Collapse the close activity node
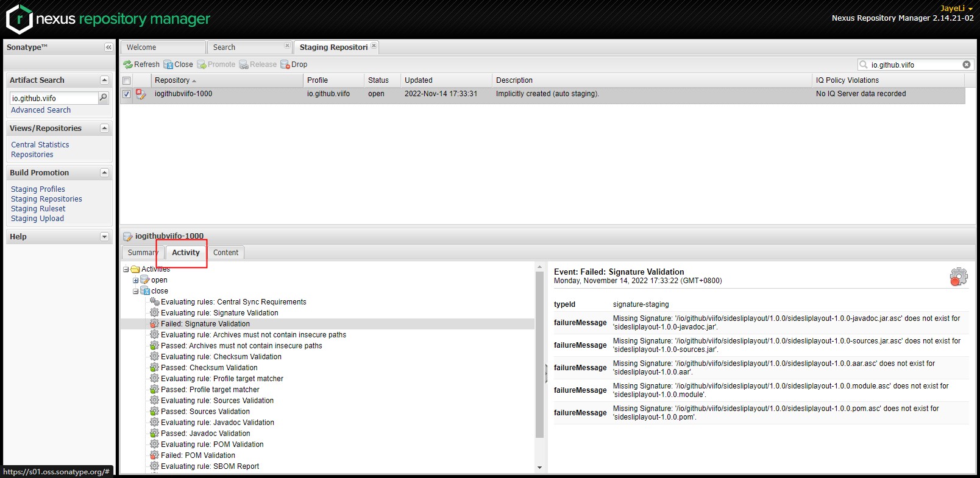 coord(136,291)
